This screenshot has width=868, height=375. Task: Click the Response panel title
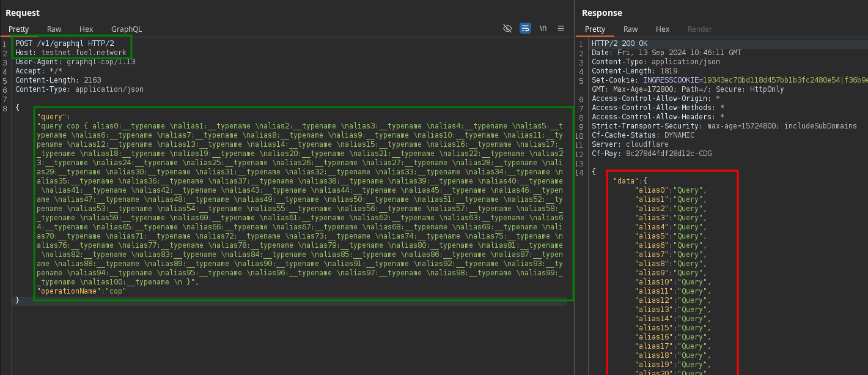(601, 13)
